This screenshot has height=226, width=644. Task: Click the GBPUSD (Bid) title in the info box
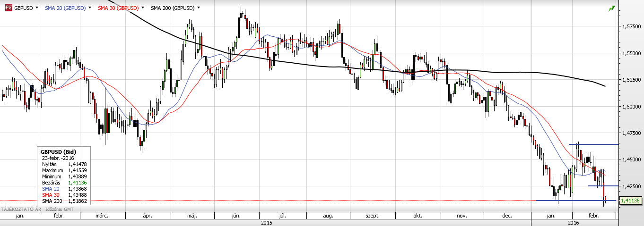(59, 151)
